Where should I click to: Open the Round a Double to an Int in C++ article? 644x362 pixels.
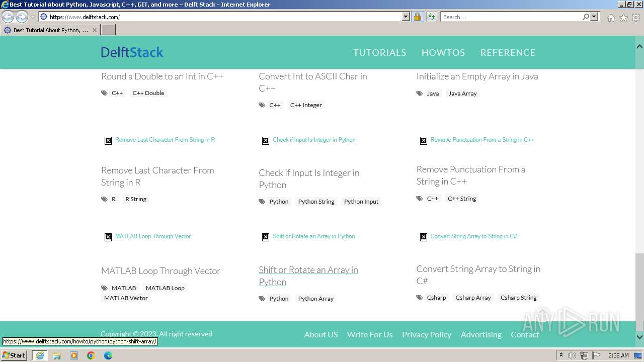click(x=162, y=76)
